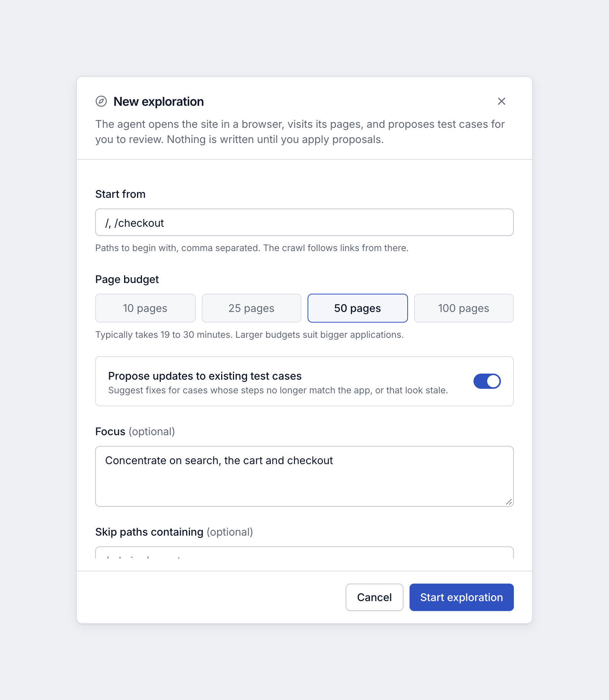Click the Propose updates to existing test cases title
Image resolution: width=609 pixels, height=700 pixels.
pyautogui.click(x=205, y=376)
